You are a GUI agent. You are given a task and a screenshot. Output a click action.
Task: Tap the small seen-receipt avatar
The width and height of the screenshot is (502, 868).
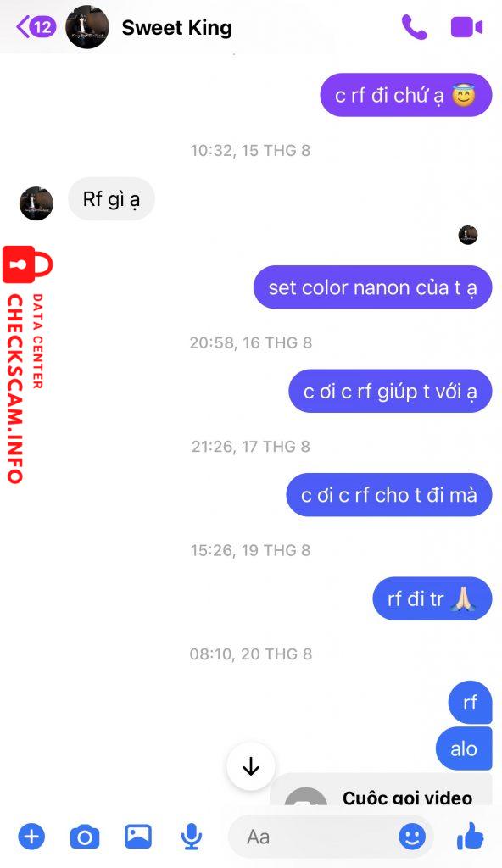pos(467,235)
